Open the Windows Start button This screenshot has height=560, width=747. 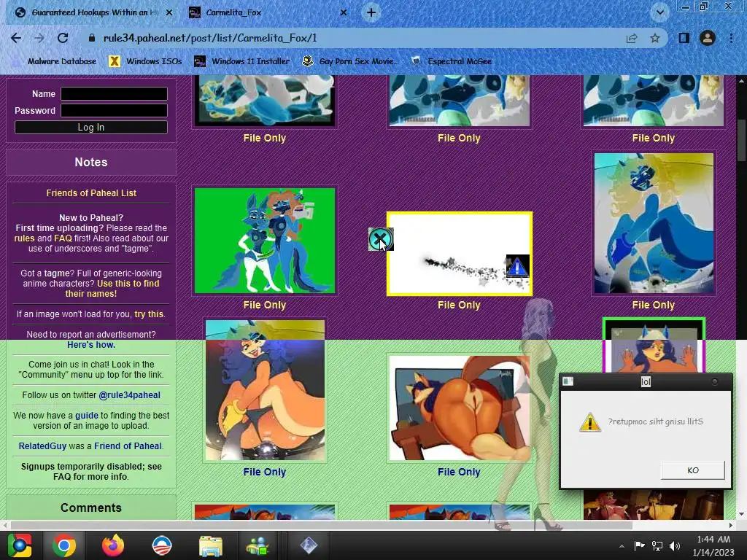(x=20, y=545)
